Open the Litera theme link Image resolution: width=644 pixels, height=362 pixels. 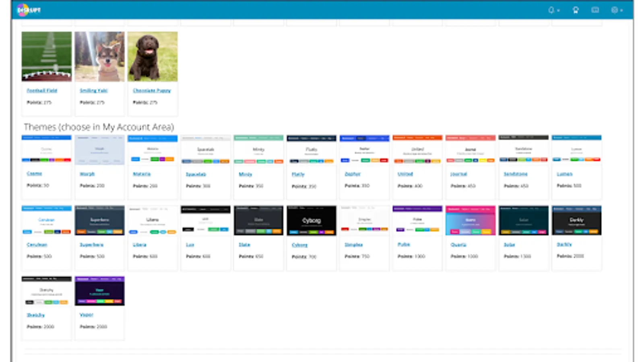pos(140,245)
